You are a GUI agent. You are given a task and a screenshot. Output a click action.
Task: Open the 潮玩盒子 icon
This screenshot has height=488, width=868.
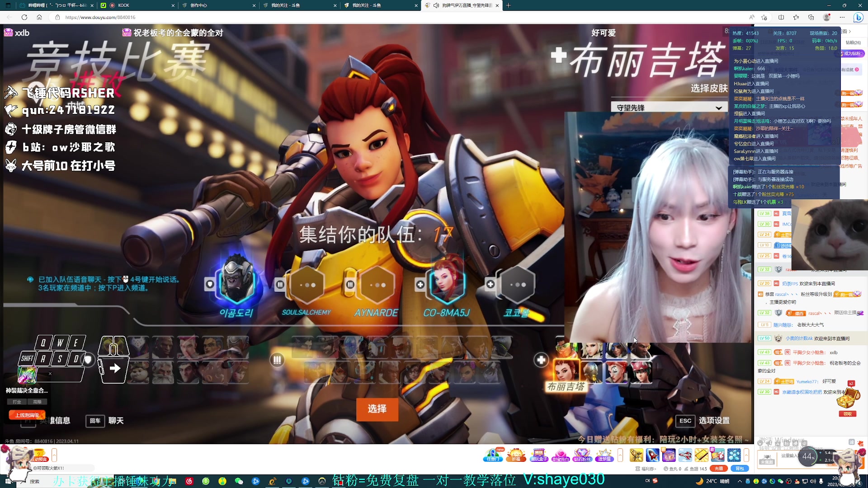pos(538,455)
